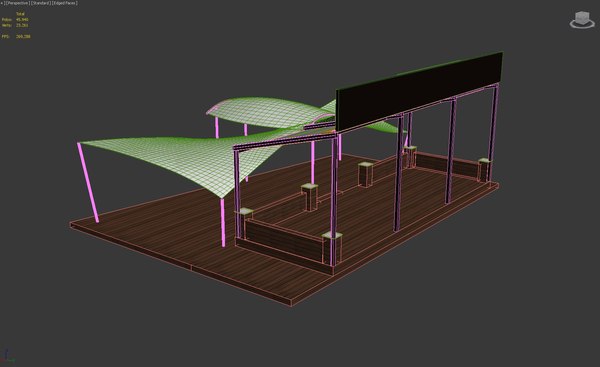Click the ViewCube compass ring

pos(582,25)
